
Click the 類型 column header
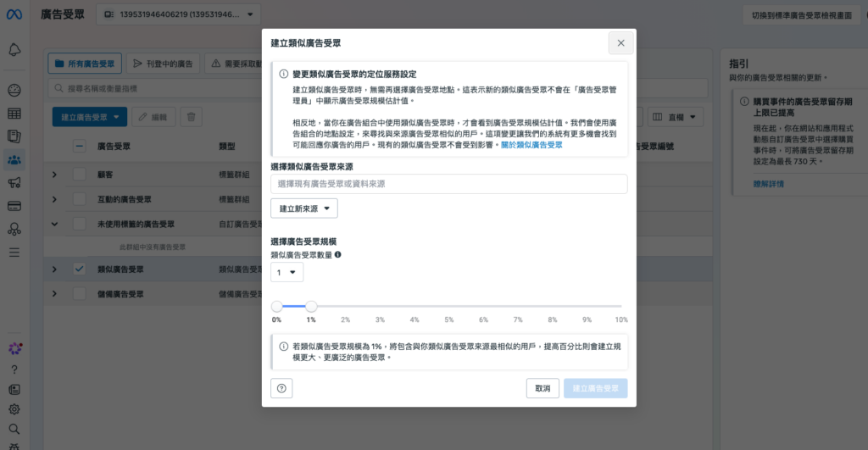[x=227, y=146]
